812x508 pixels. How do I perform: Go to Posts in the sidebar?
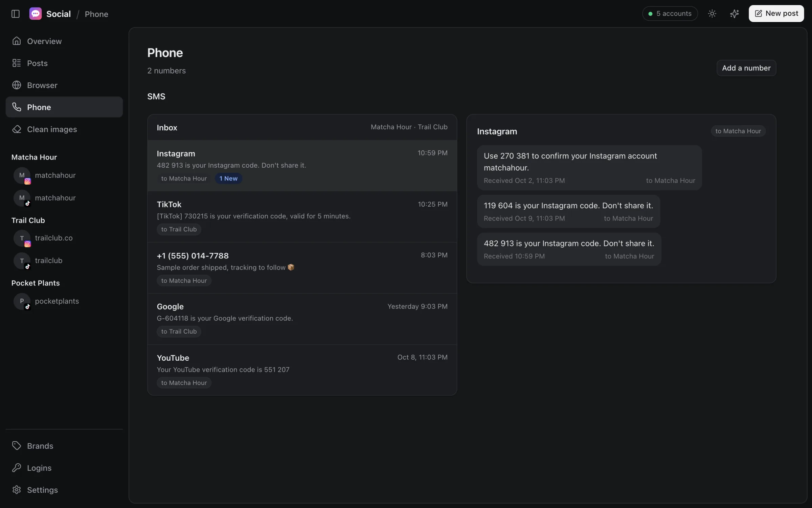64,63
